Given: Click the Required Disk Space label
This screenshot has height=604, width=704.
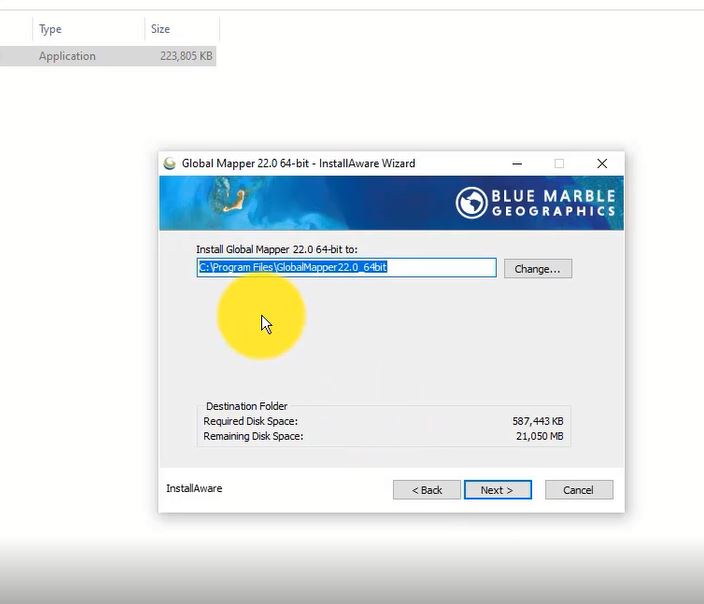Looking at the screenshot, I should (250, 421).
